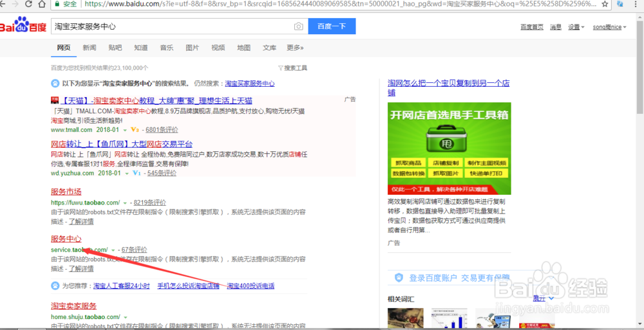Viewport: 644px width, 330px height.
Task: Switch to the 音乐 tab
Action: click(x=166, y=48)
